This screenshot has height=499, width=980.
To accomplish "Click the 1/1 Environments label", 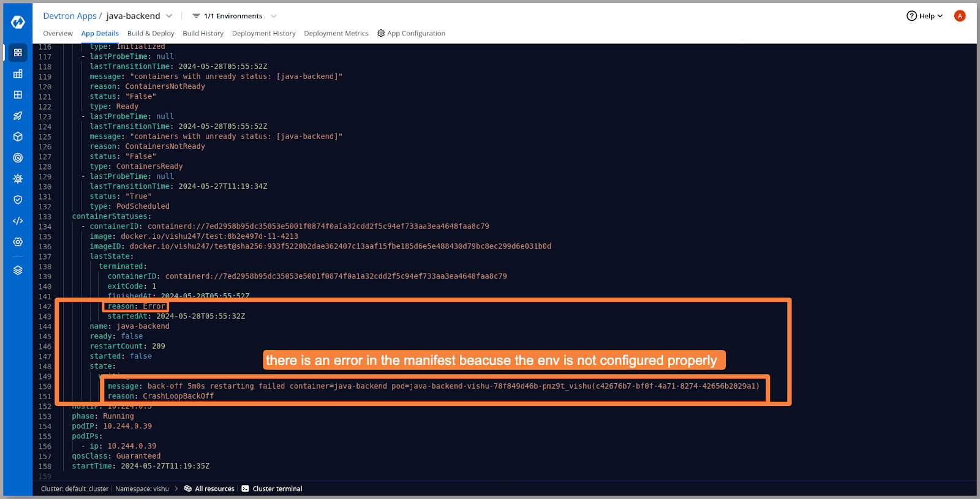I will click(233, 16).
